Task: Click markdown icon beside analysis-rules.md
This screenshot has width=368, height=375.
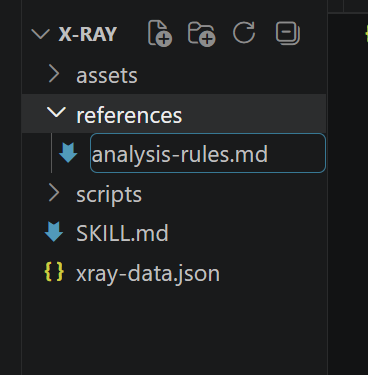Action: tap(68, 153)
